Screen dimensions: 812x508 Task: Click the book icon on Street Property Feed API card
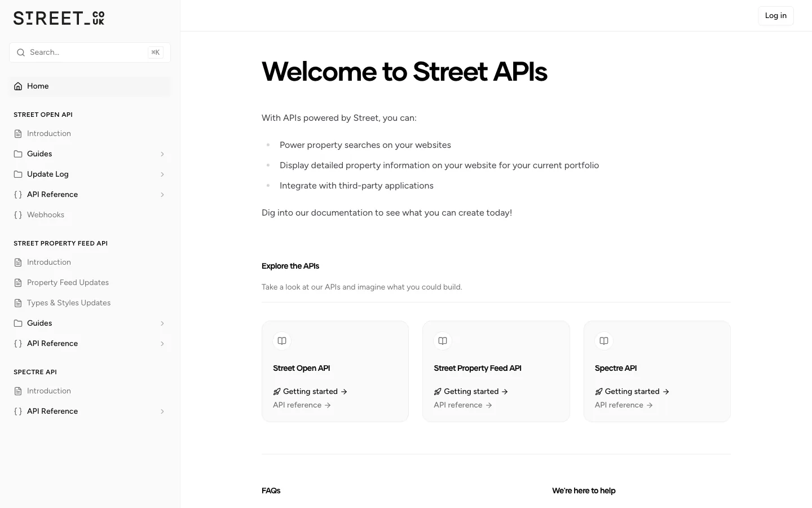[x=443, y=341]
